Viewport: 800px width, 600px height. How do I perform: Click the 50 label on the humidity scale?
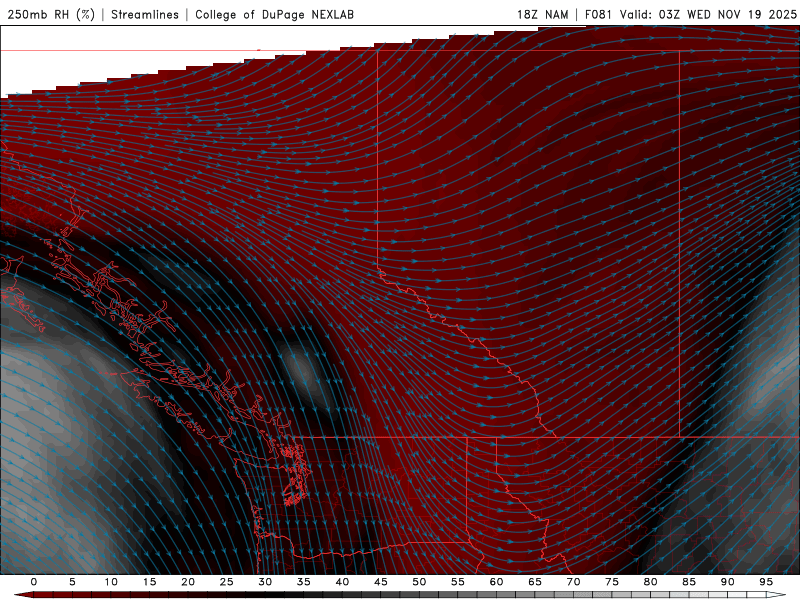(419, 582)
